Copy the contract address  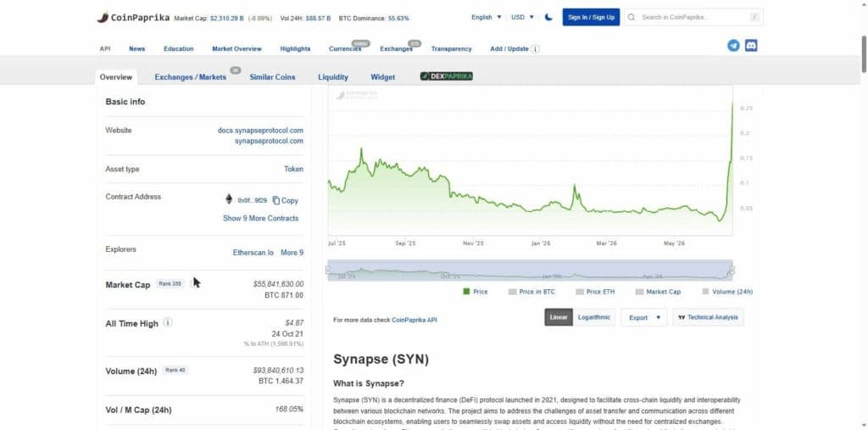pyautogui.click(x=285, y=201)
